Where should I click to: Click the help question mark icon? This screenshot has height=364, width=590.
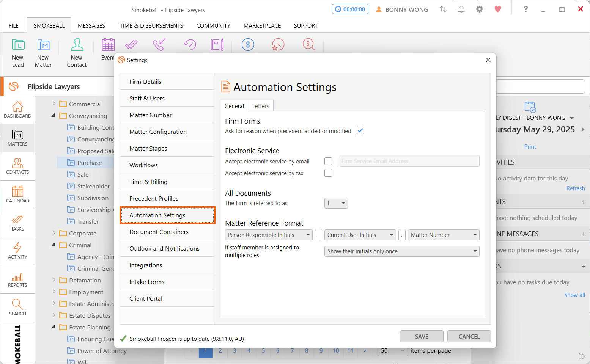point(525,9)
